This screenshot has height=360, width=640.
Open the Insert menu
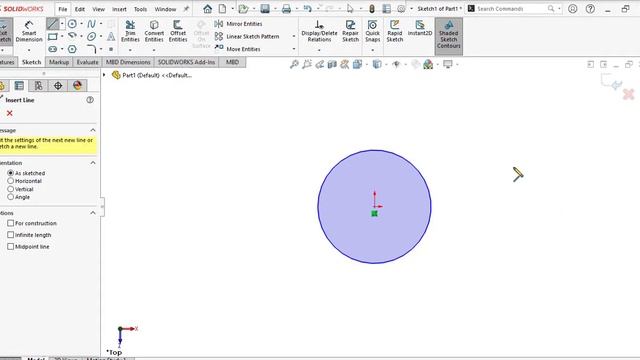tap(119, 9)
